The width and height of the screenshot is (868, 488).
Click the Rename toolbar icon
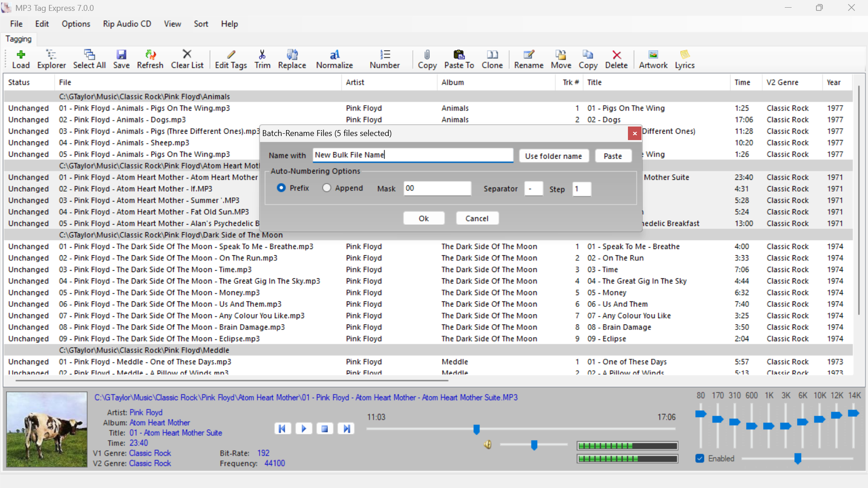pyautogui.click(x=529, y=59)
